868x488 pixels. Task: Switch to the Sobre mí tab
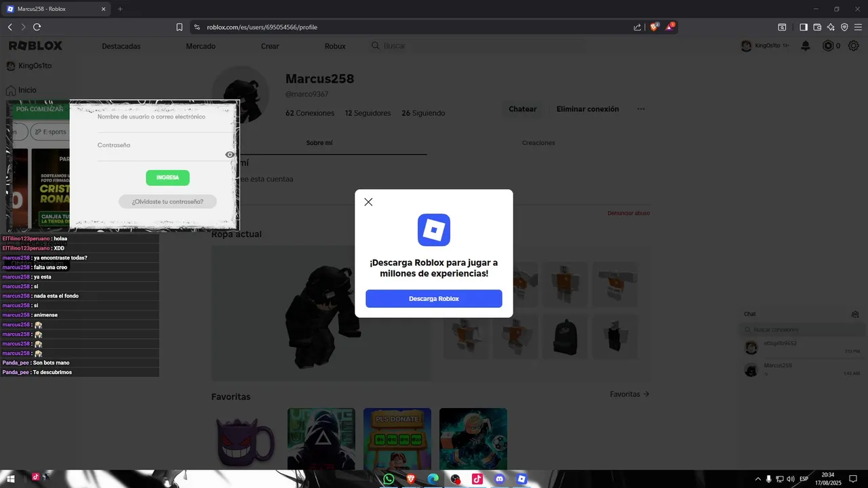(319, 143)
